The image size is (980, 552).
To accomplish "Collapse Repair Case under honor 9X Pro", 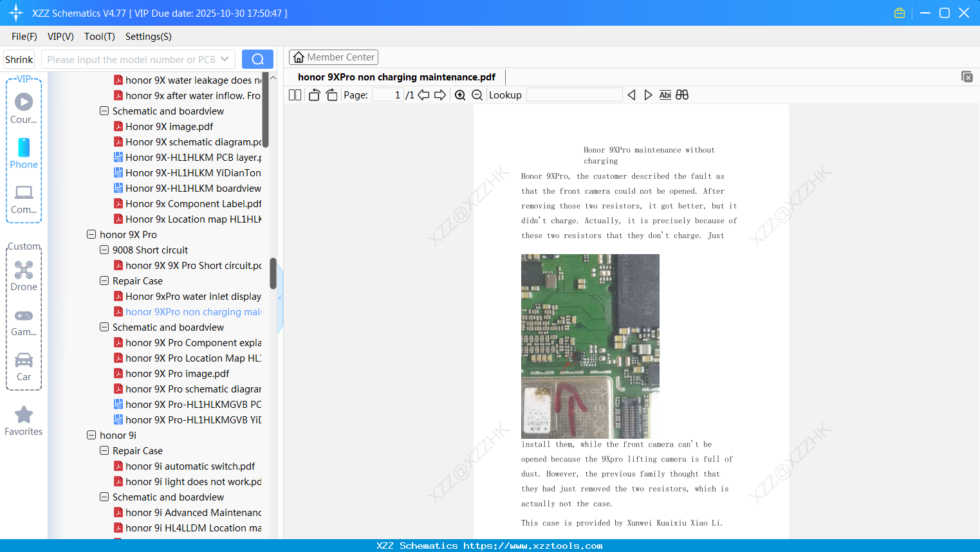I will tap(104, 281).
